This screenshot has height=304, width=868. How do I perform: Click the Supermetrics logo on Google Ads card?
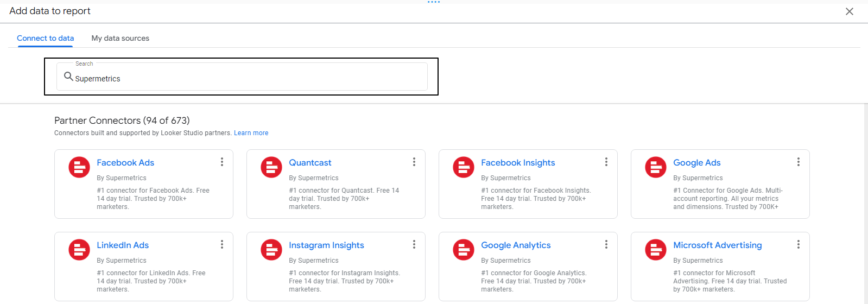click(x=656, y=167)
